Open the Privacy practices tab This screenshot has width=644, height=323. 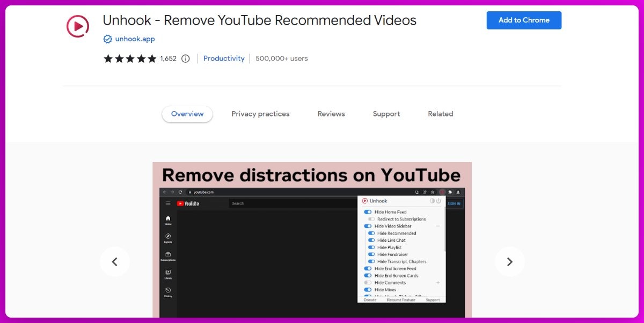(x=260, y=113)
